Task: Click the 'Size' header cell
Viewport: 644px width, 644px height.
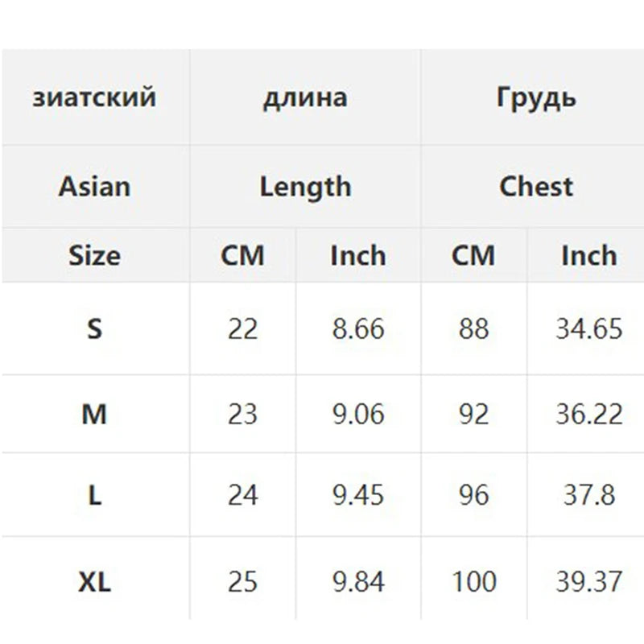Action: pyautogui.click(x=94, y=256)
